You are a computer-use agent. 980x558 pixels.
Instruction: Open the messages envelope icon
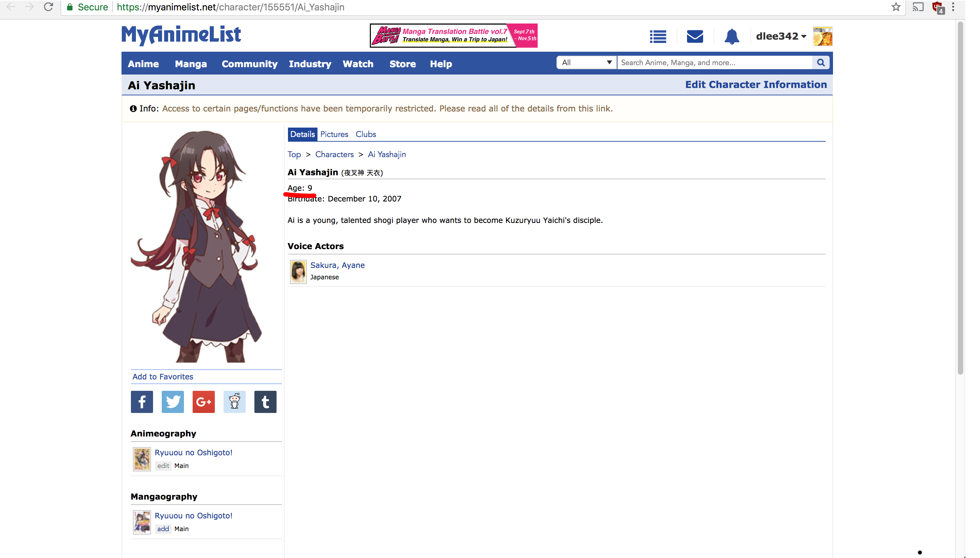click(695, 36)
